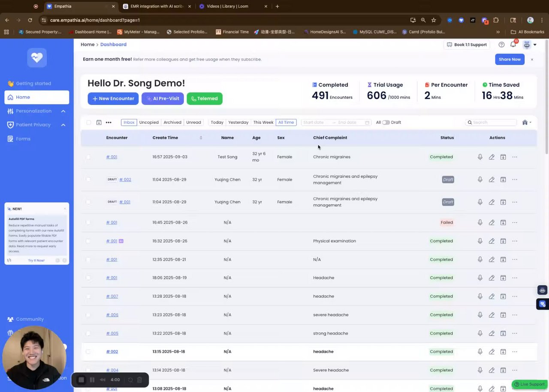Click the calendar icon in date range field

[x=367, y=123]
